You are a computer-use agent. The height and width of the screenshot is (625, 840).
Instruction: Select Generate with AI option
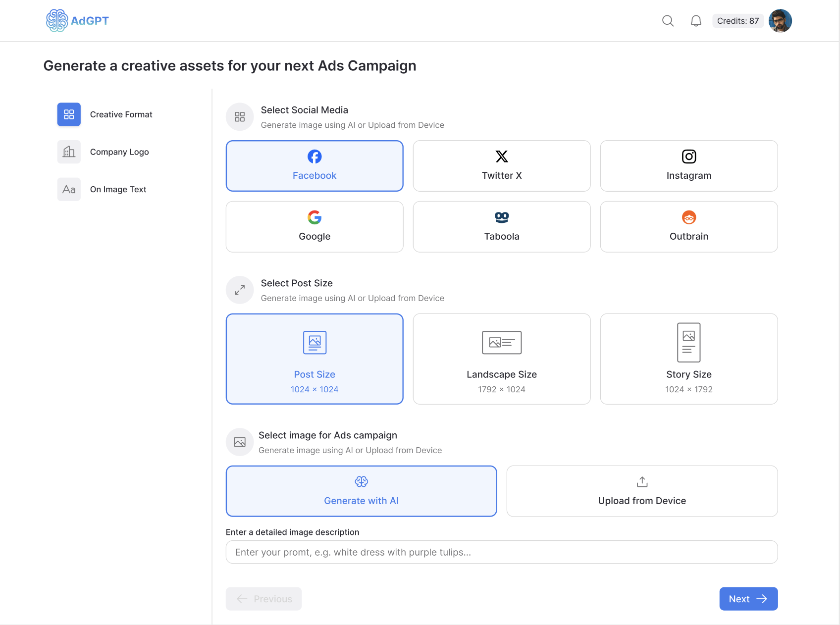pyautogui.click(x=362, y=491)
